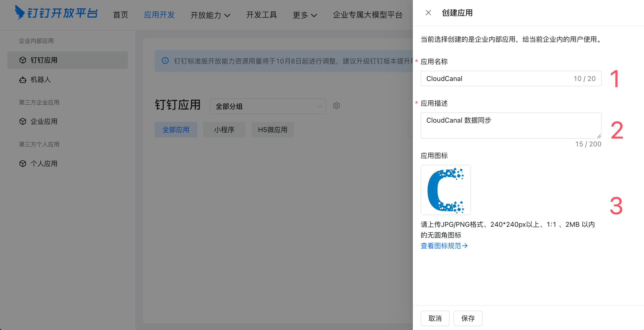The height and width of the screenshot is (330, 644).
Task: Click the DingTalk open platform logo
Action: [56, 13]
